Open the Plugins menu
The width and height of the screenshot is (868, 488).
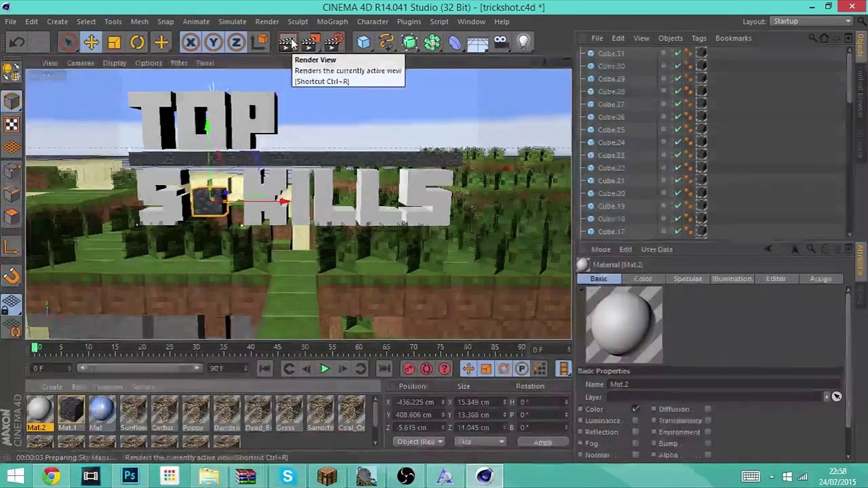(x=409, y=22)
